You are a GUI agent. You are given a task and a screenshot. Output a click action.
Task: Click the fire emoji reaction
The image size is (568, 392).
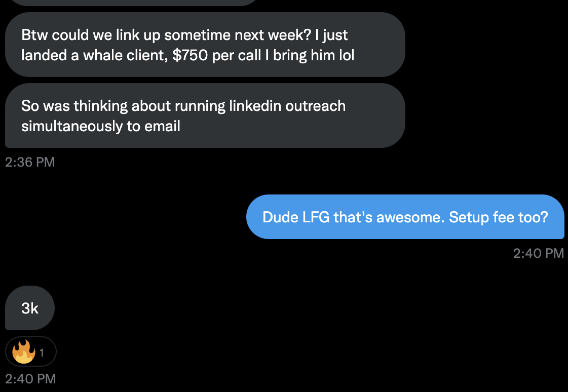click(23, 351)
